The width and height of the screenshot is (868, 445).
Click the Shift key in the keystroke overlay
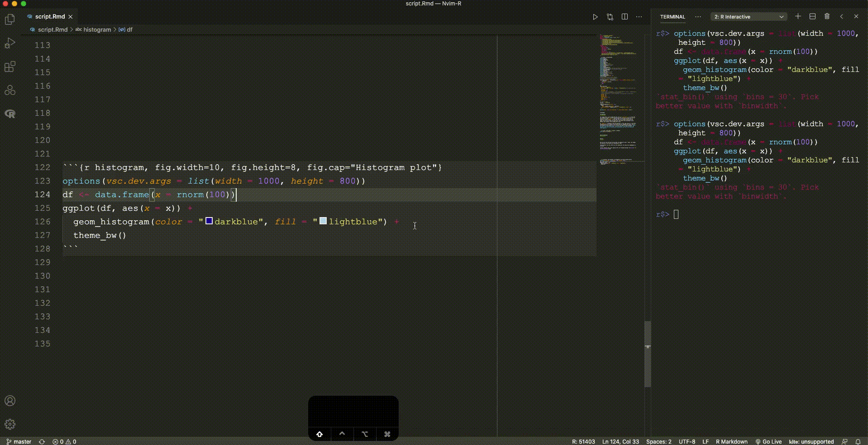tap(320, 434)
